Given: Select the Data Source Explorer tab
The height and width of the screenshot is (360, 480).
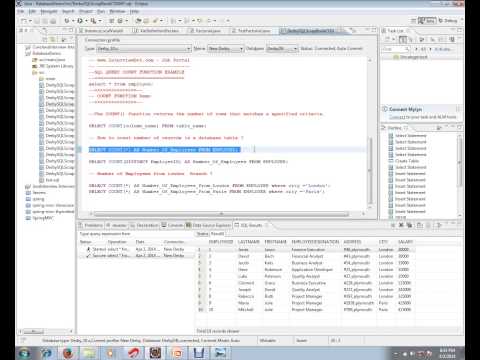Looking at the screenshot, I should coord(208,225).
